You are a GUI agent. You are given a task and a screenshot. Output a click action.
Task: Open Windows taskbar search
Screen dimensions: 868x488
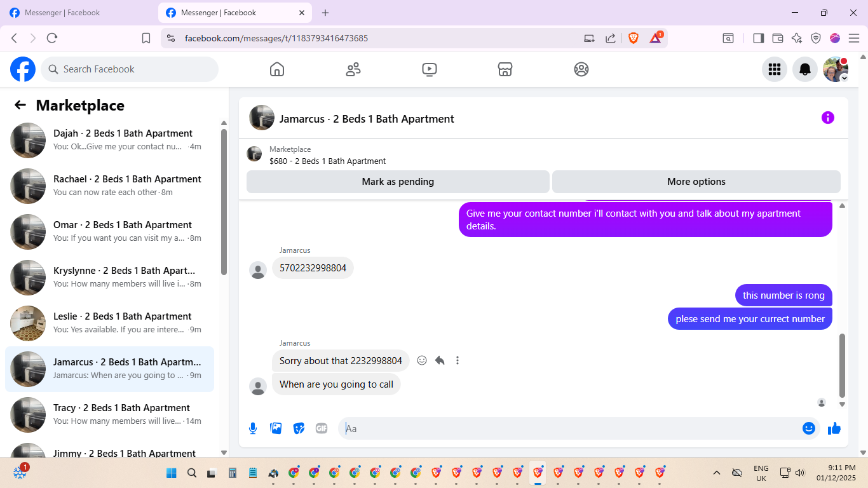192,473
